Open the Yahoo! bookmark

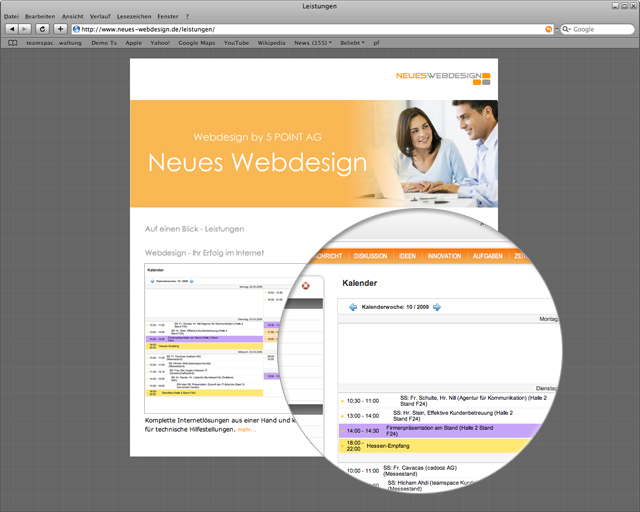coord(160,43)
